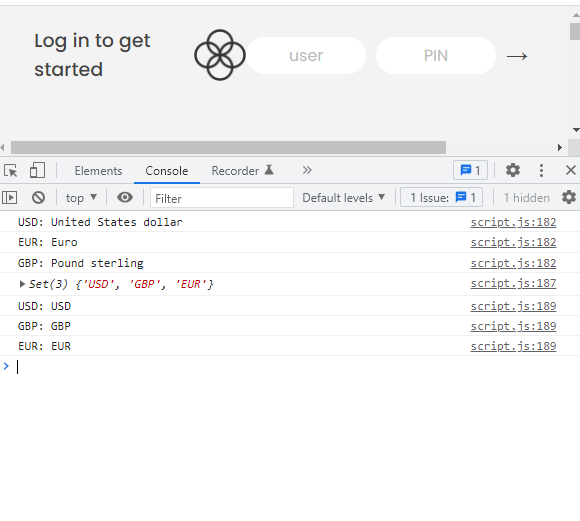This screenshot has width=580, height=521.
Task: Focus the console Filter field
Action: (222, 198)
